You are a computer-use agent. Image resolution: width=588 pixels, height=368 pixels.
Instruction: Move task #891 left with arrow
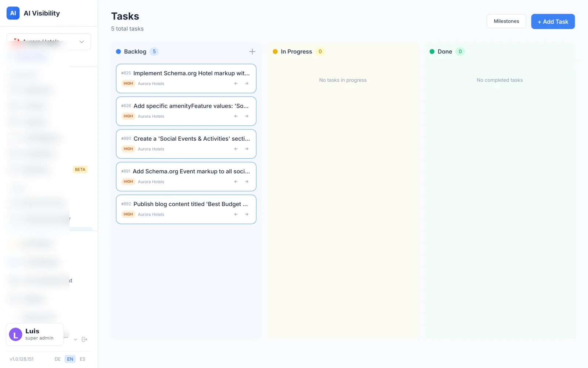pyautogui.click(x=236, y=182)
